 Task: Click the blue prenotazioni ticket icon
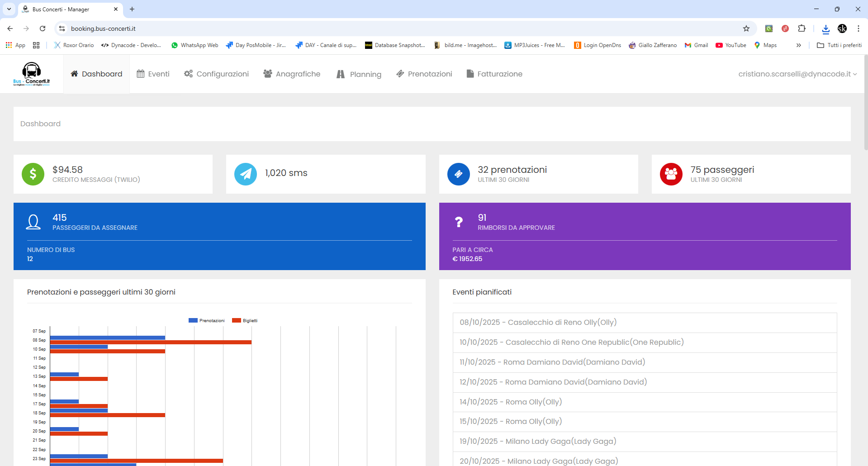coord(458,174)
